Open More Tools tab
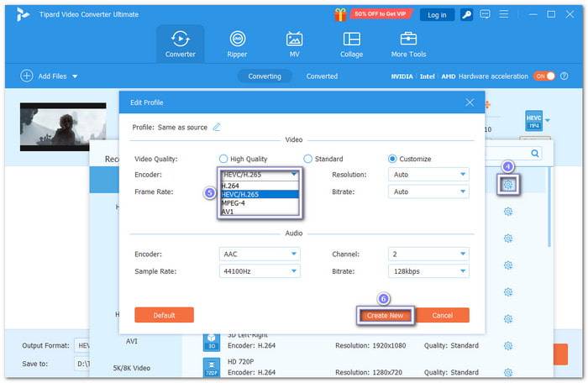 (x=408, y=44)
